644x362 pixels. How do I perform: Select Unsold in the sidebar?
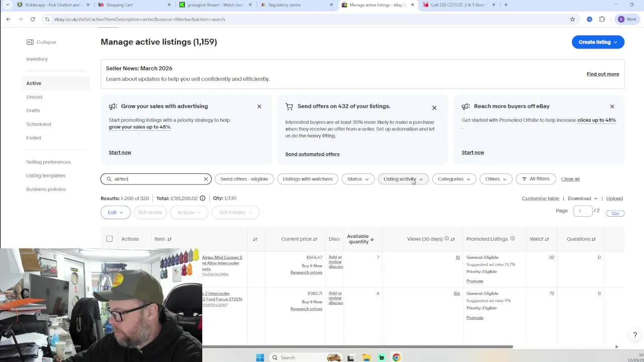point(34,97)
